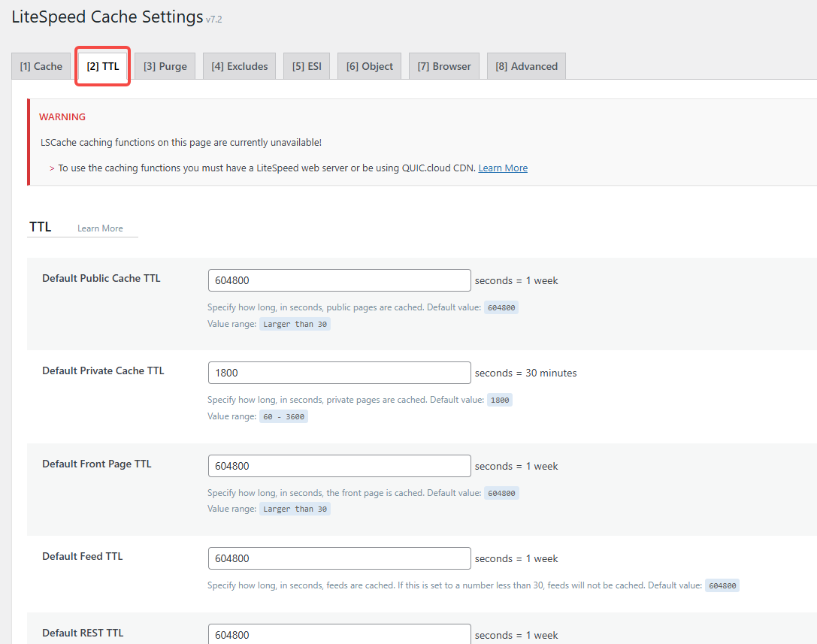The image size is (817, 644).
Task: Click Learn More link in the warning notice
Action: (x=503, y=168)
